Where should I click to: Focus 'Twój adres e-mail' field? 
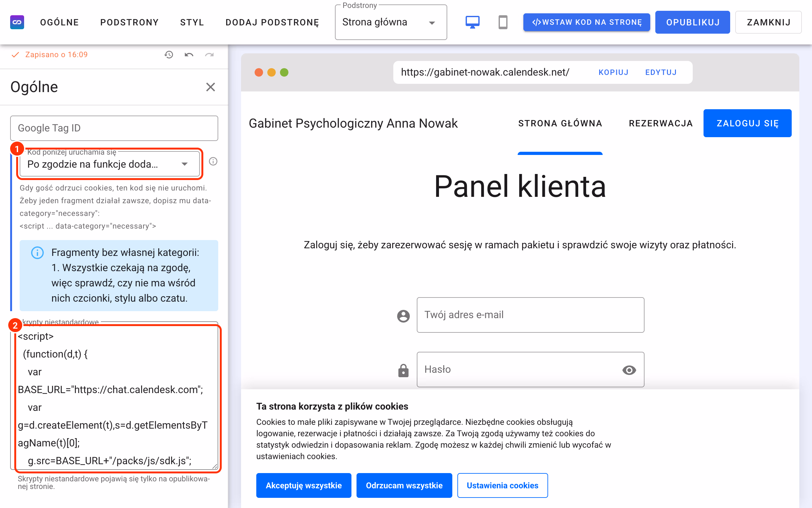point(530,315)
